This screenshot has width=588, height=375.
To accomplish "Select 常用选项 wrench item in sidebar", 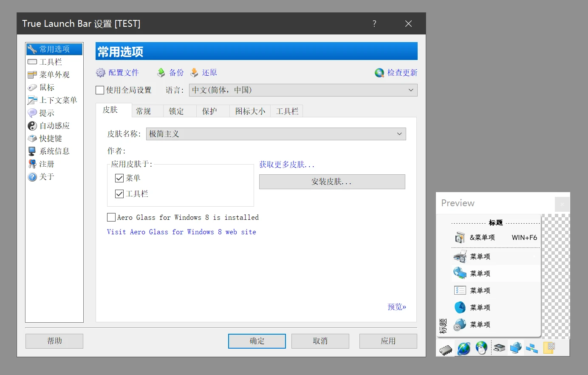I will click(54, 49).
